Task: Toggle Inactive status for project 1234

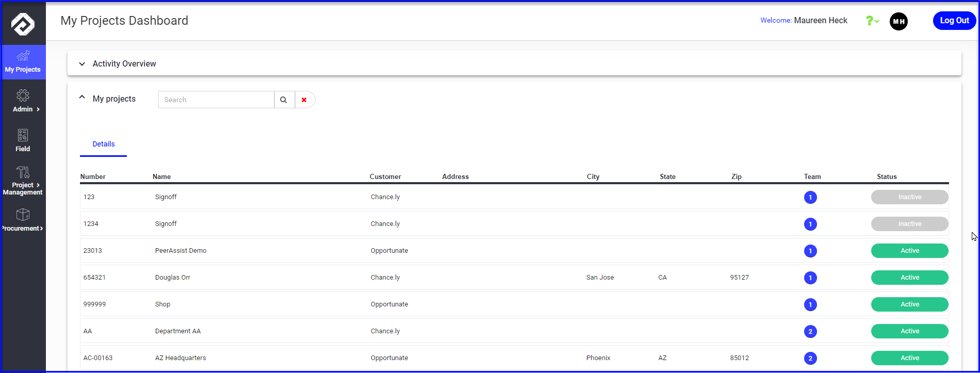Action: pos(910,224)
